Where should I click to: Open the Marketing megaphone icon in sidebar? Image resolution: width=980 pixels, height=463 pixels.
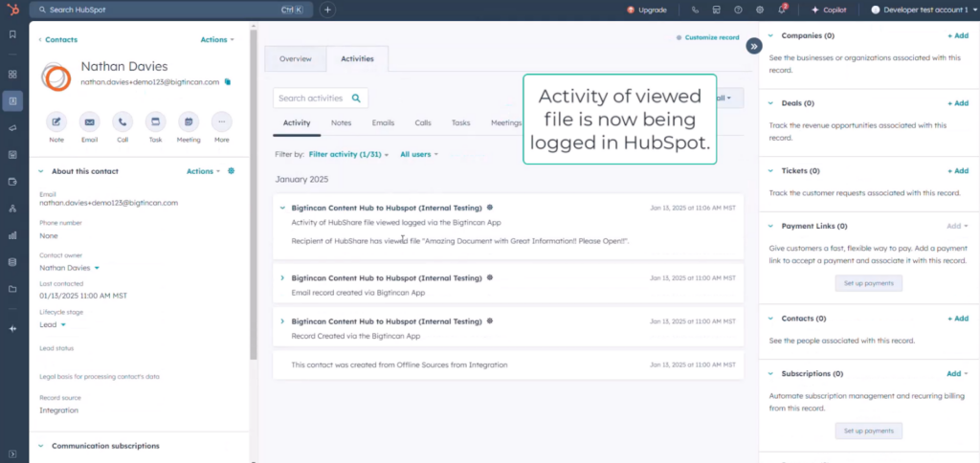pos(12,127)
